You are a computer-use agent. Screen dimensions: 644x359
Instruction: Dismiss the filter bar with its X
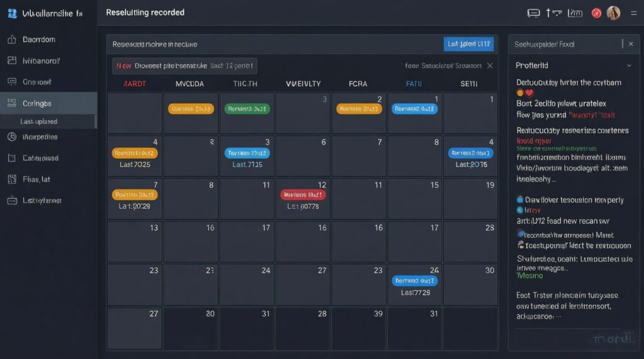pyautogui.click(x=490, y=65)
